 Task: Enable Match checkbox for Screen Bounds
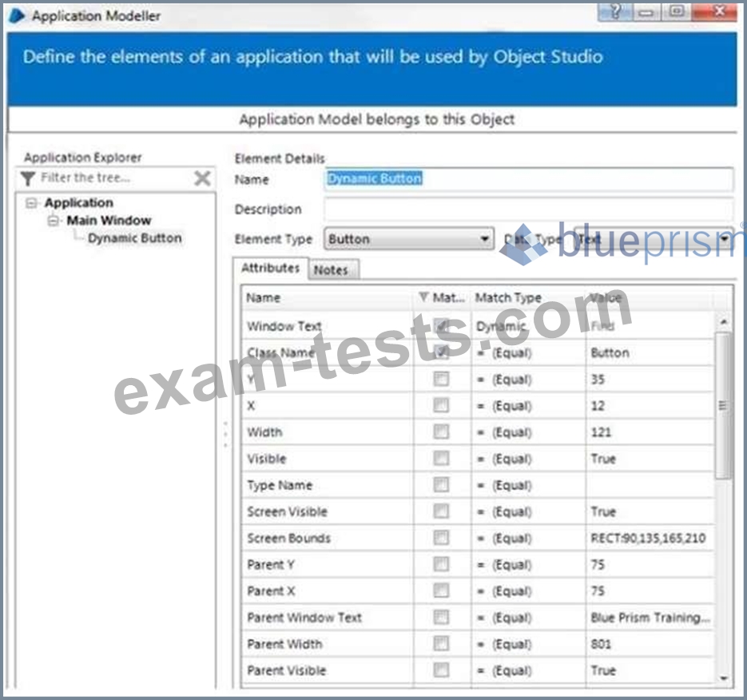(441, 538)
